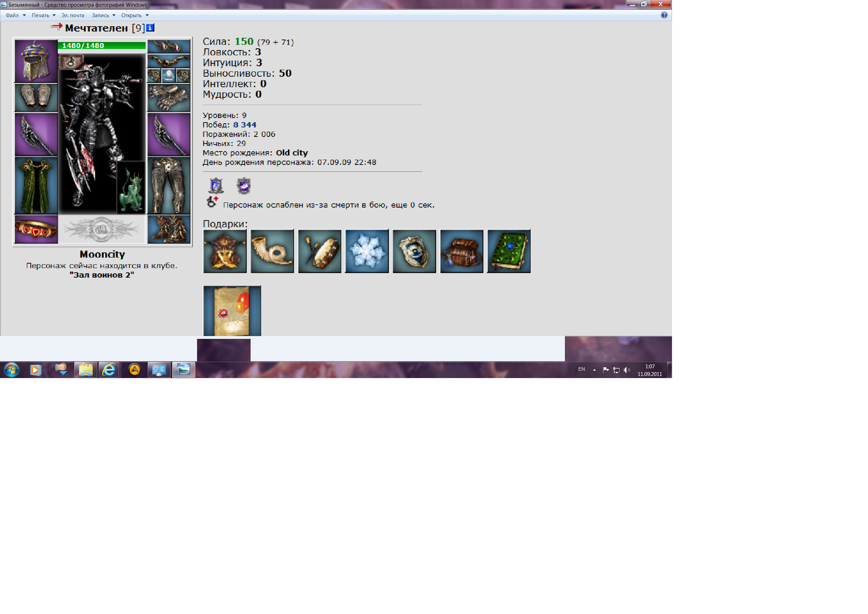
Task: Click the bracers equipment slot
Action: 36,98
